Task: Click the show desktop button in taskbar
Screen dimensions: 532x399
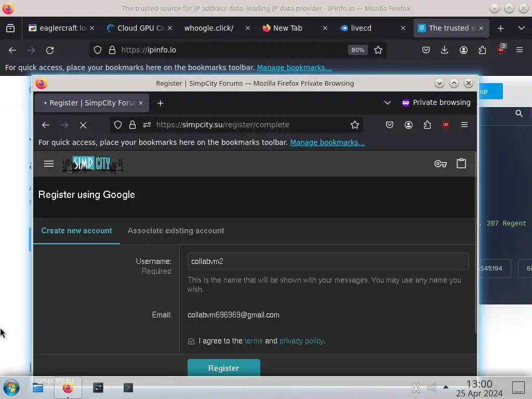Action: click(518, 388)
